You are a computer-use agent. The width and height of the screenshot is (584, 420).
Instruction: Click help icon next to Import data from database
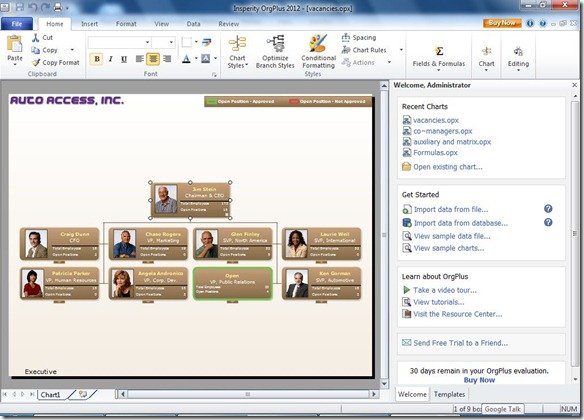pyautogui.click(x=548, y=222)
